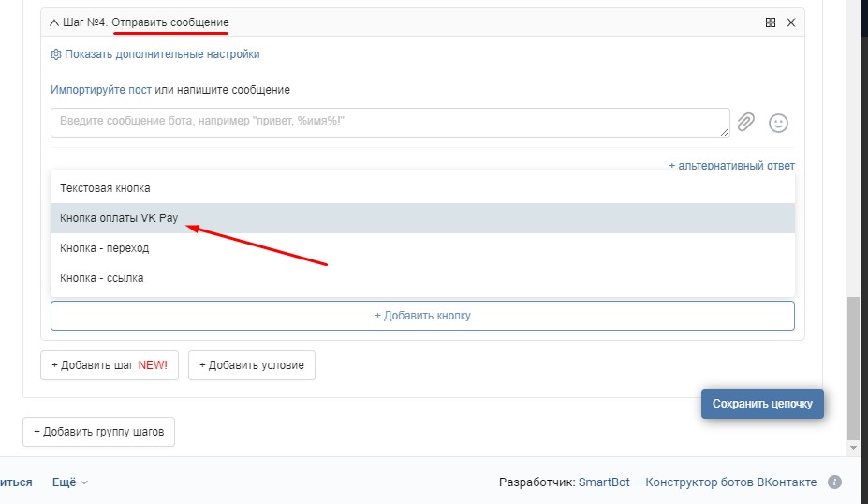Focus the bot message text field
Screen dimensions: 868x504
click(390, 123)
